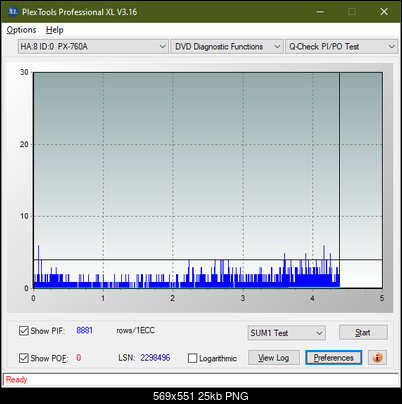Minimize the PlexTools window

320,12
